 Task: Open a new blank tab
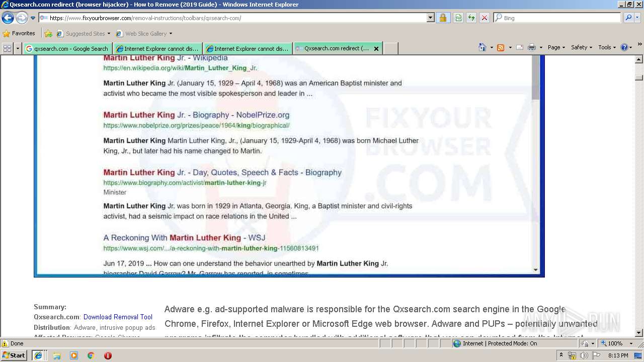coord(391,48)
